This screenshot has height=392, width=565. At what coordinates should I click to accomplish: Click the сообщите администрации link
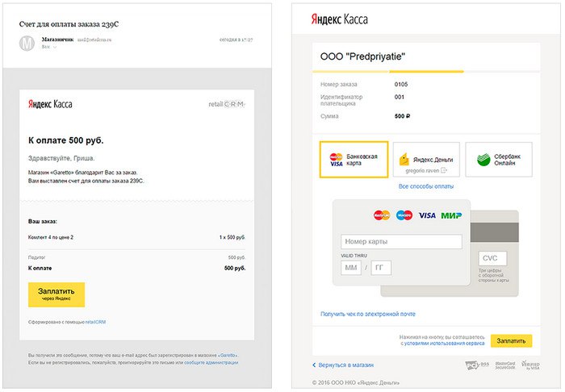click(x=211, y=362)
